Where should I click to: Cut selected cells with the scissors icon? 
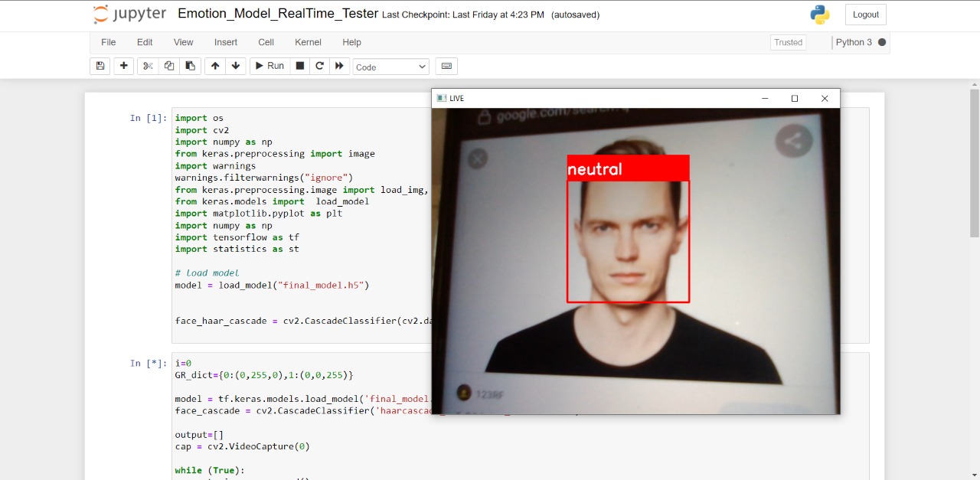[x=148, y=66]
